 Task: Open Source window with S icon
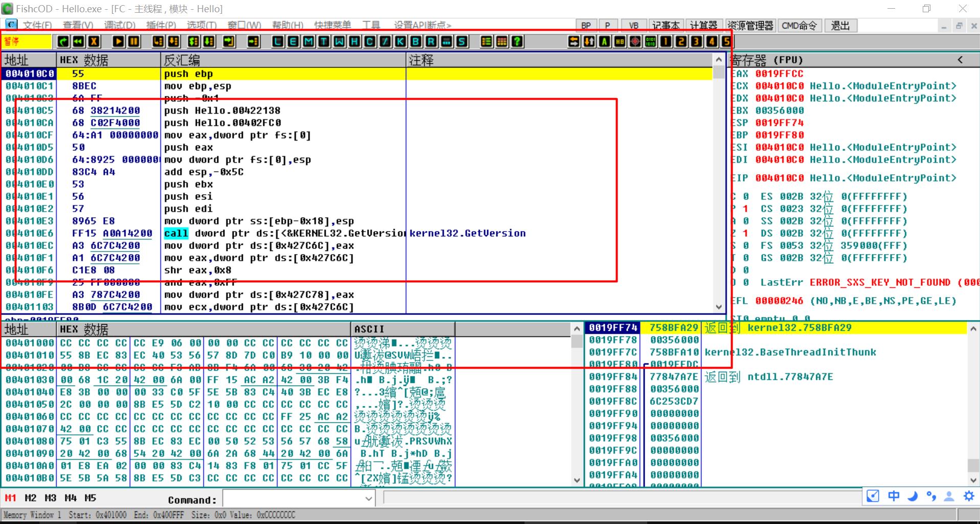pos(462,42)
